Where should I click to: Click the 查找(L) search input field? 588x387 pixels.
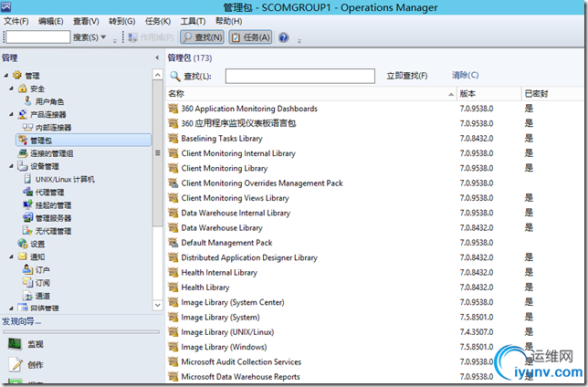tap(300, 76)
